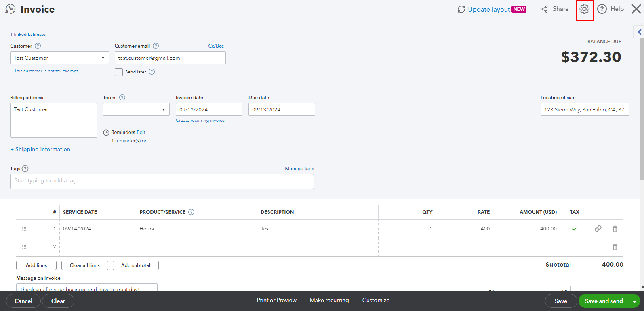Expand the Terms dropdown

[x=164, y=109]
